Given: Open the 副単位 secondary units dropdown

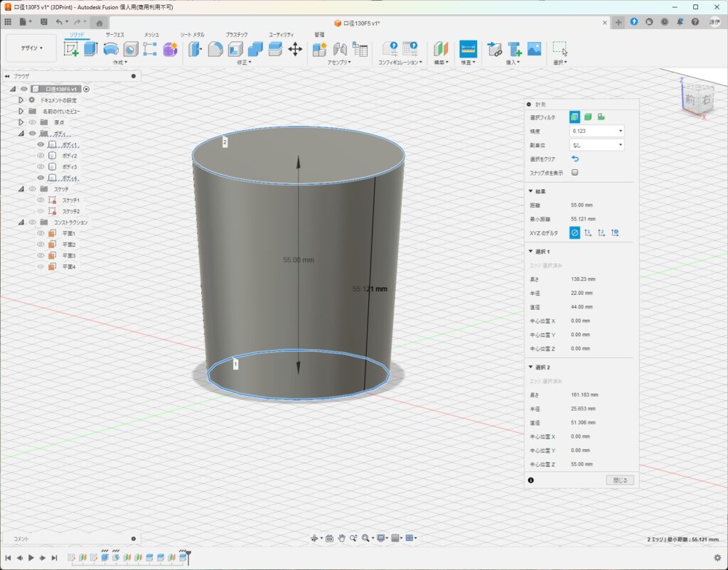Looking at the screenshot, I should tap(596, 145).
